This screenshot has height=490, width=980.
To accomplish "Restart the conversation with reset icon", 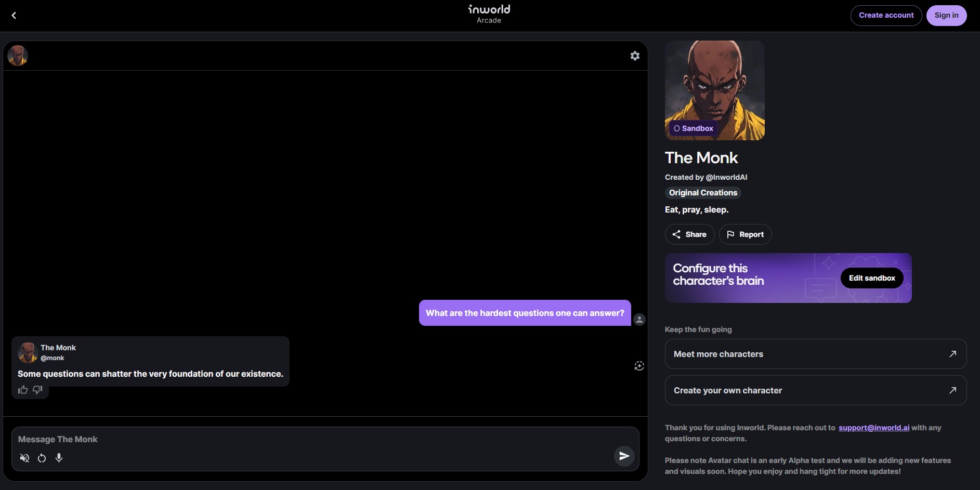I will click(x=42, y=458).
